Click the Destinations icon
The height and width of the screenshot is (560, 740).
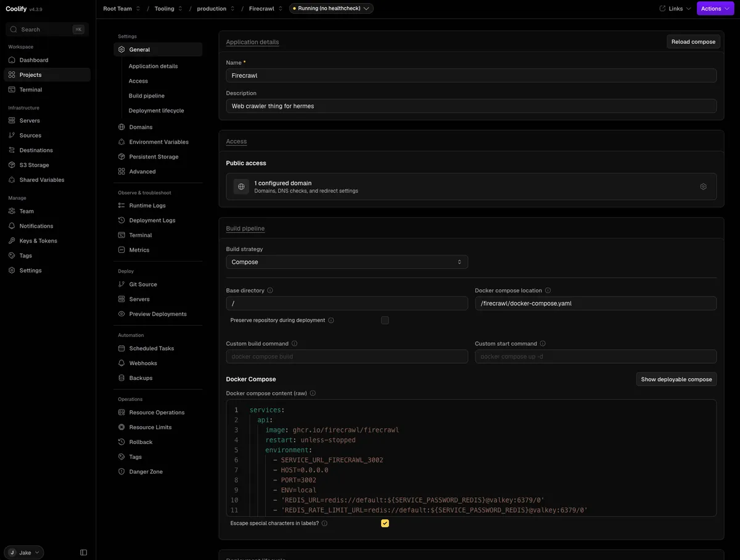click(x=12, y=150)
